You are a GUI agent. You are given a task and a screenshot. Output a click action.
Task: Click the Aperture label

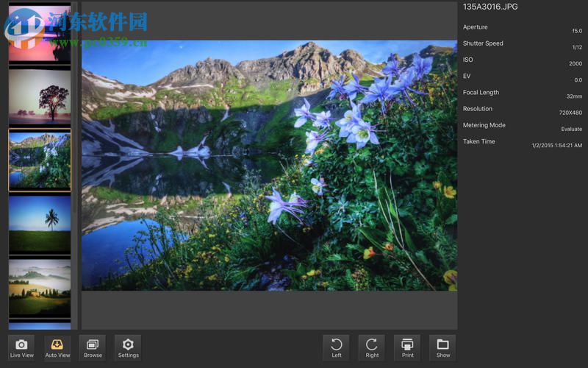475,27
